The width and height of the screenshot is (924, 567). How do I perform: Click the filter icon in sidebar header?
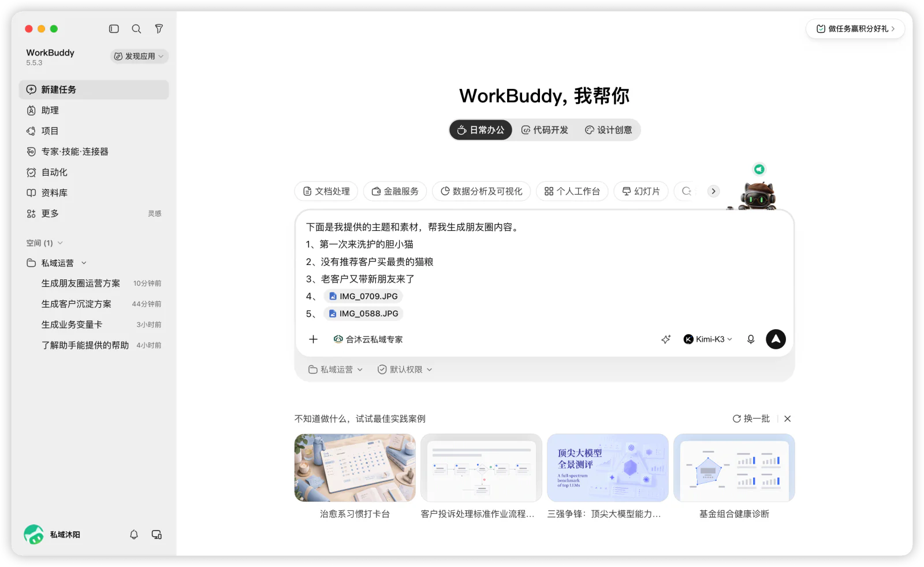(159, 29)
